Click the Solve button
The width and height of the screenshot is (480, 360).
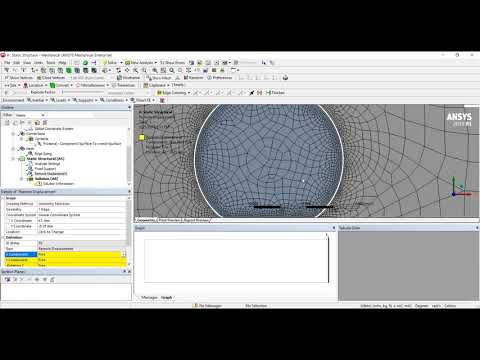(x=110, y=63)
